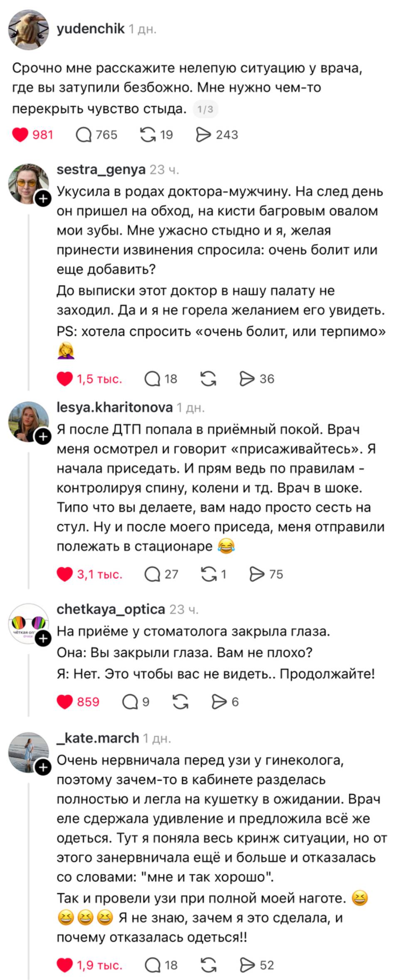The height and width of the screenshot is (980, 399).
Task: Follow _kate.march via the plus badge
Action: point(43,766)
